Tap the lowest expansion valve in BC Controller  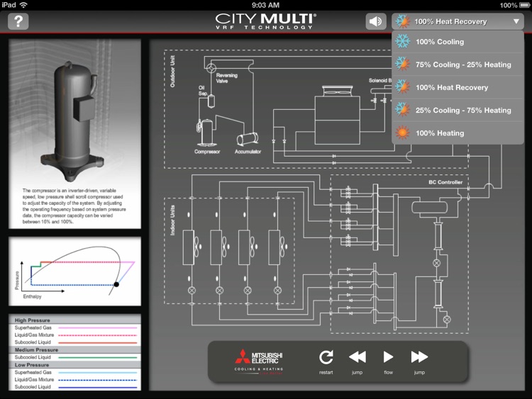click(x=447, y=320)
